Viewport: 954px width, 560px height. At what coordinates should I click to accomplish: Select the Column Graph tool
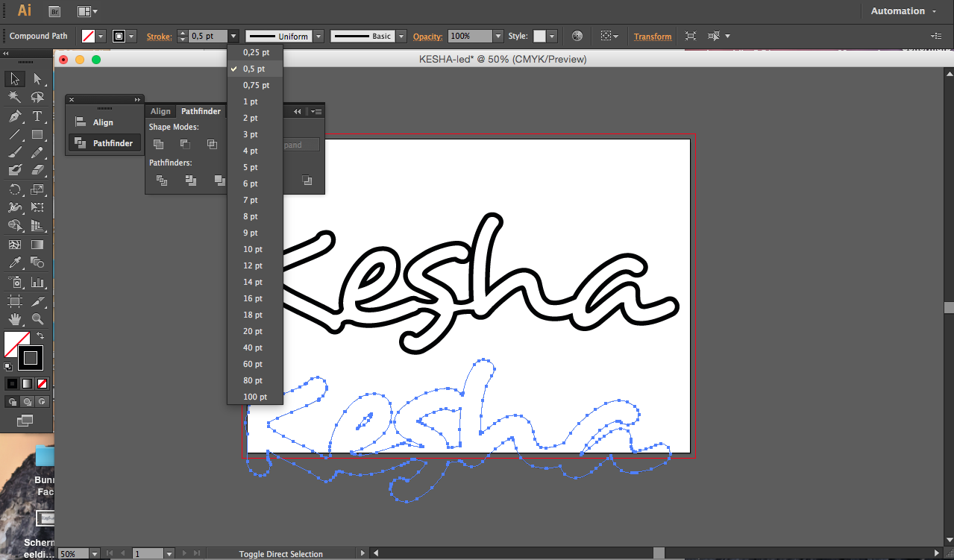(37, 283)
